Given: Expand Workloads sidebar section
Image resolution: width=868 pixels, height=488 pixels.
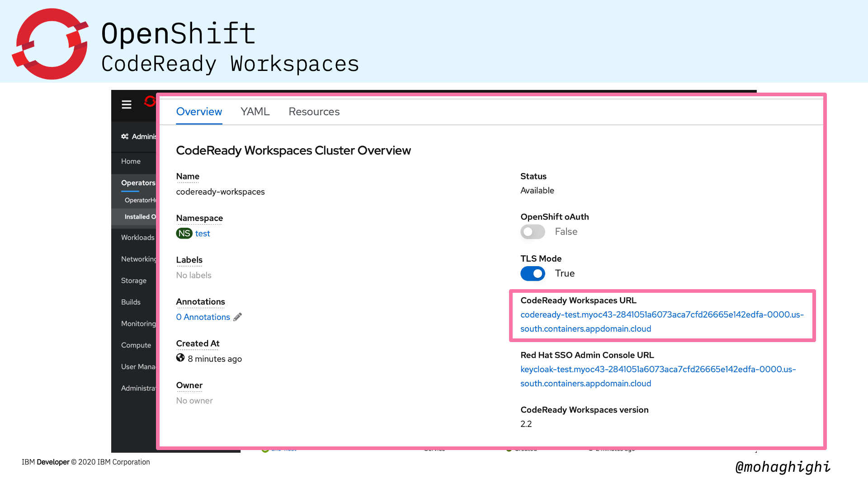Looking at the screenshot, I should [138, 238].
